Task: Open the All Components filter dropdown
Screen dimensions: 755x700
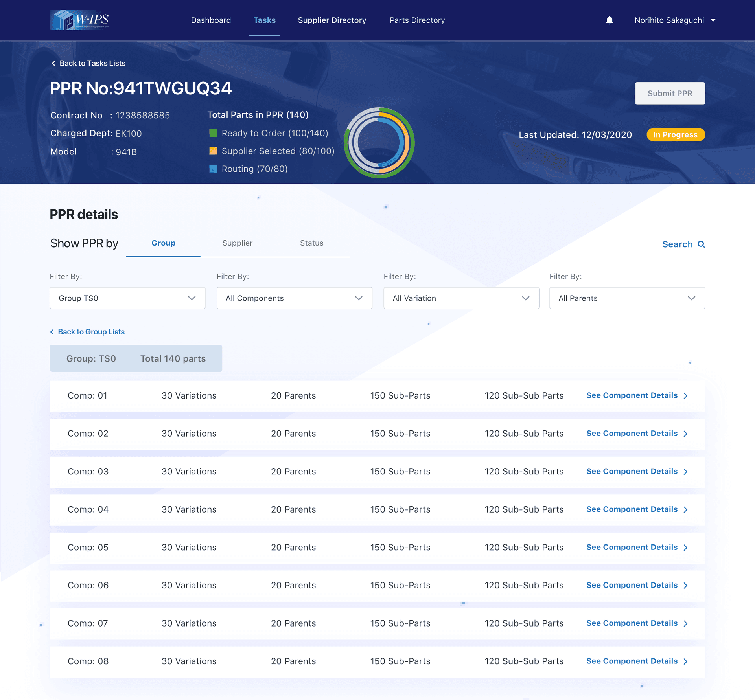Action: tap(294, 298)
